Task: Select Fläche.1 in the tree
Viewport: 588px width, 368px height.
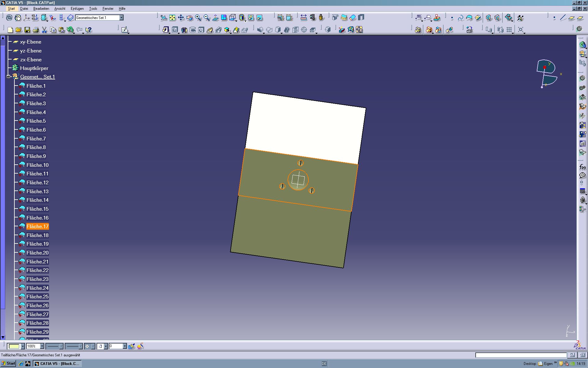Action: pyautogui.click(x=36, y=86)
